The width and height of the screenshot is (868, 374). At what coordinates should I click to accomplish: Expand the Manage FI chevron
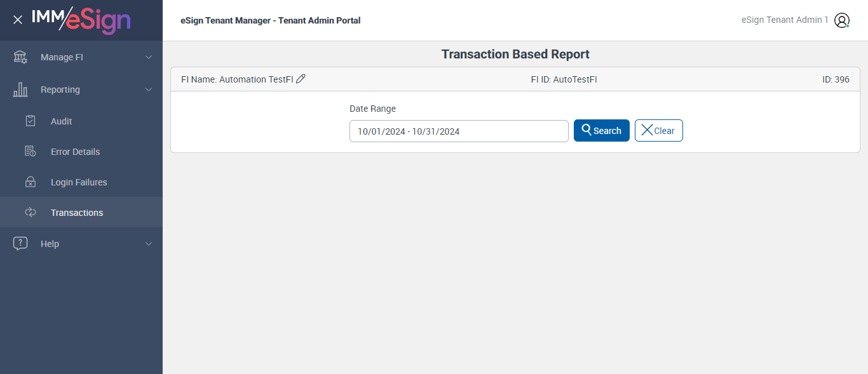tap(149, 57)
